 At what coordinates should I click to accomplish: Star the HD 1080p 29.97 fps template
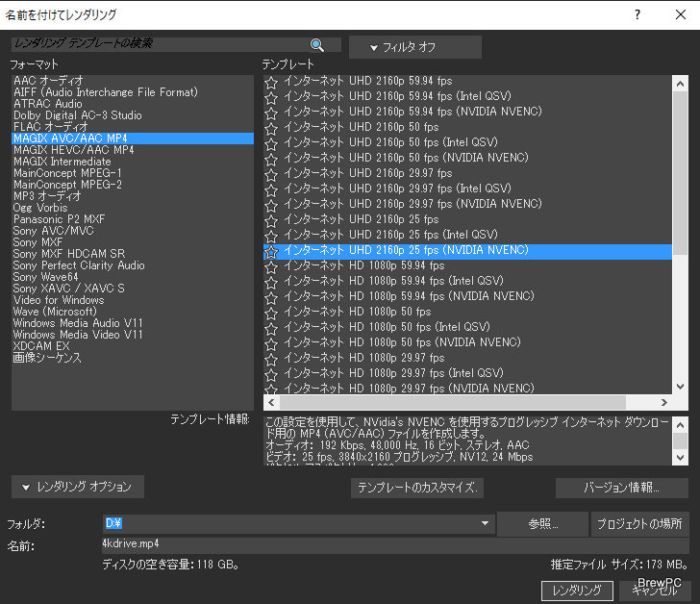point(271,358)
